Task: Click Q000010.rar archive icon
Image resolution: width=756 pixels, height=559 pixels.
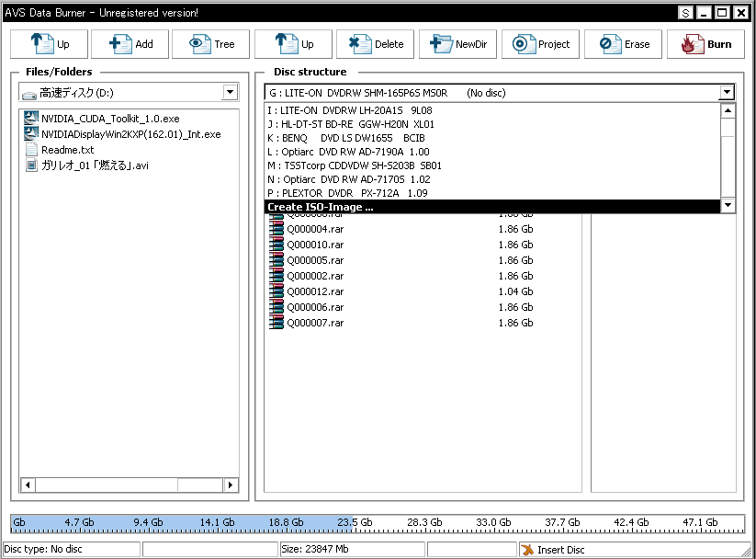Action: (276, 245)
